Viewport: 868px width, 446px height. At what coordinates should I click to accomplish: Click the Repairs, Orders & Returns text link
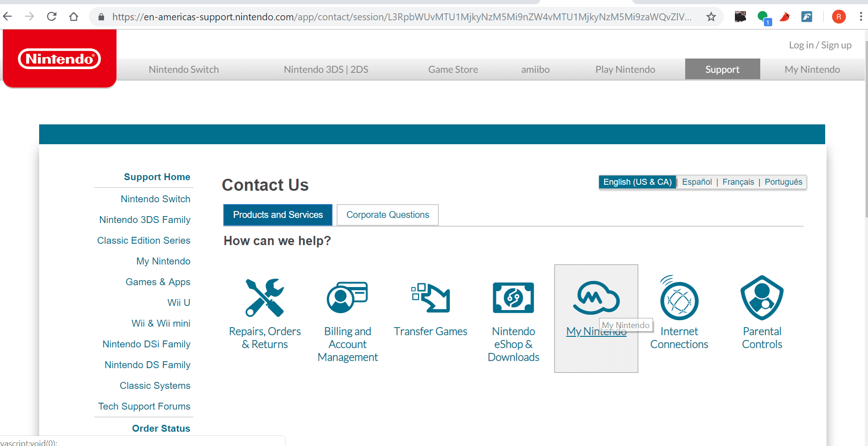point(265,338)
